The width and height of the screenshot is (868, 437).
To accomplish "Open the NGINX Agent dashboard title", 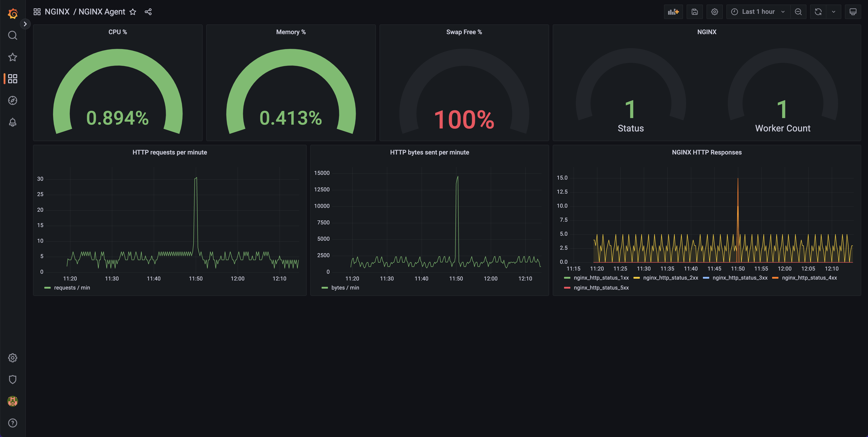I will (x=102, y=12).
